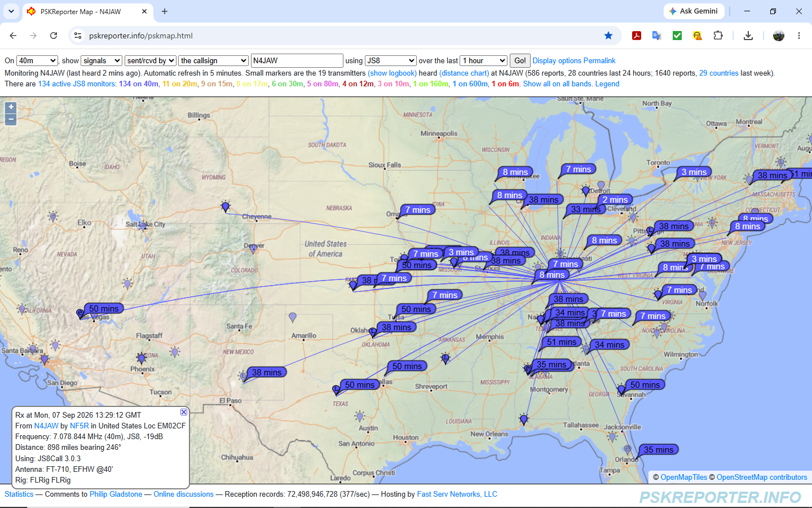
Task: Open the Downloads icon in the toolbar
Action: tap(748, 36)
